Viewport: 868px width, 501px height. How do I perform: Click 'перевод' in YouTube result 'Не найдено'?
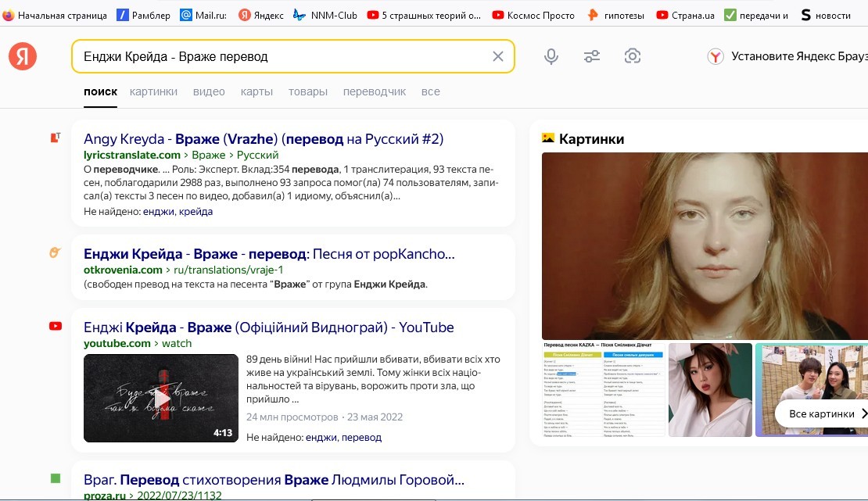click(361, 438)
